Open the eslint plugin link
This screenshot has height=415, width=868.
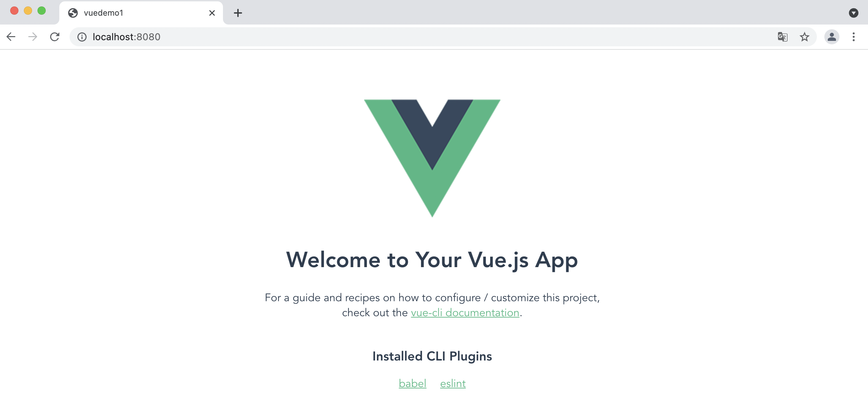click(x=453, y=383)
